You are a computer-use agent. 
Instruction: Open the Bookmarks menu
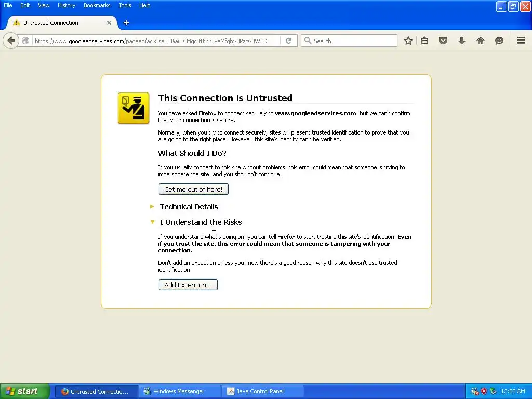tap(97, 5)
